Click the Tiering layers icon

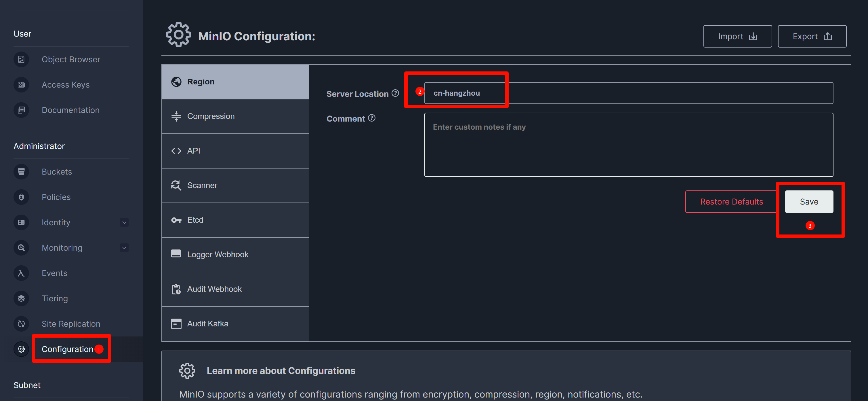click(x=21, y=298)
